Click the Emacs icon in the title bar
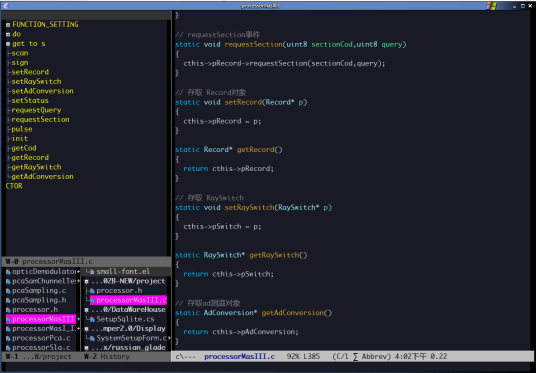Viewport: 536px width, 373px height. coord(5,6)
